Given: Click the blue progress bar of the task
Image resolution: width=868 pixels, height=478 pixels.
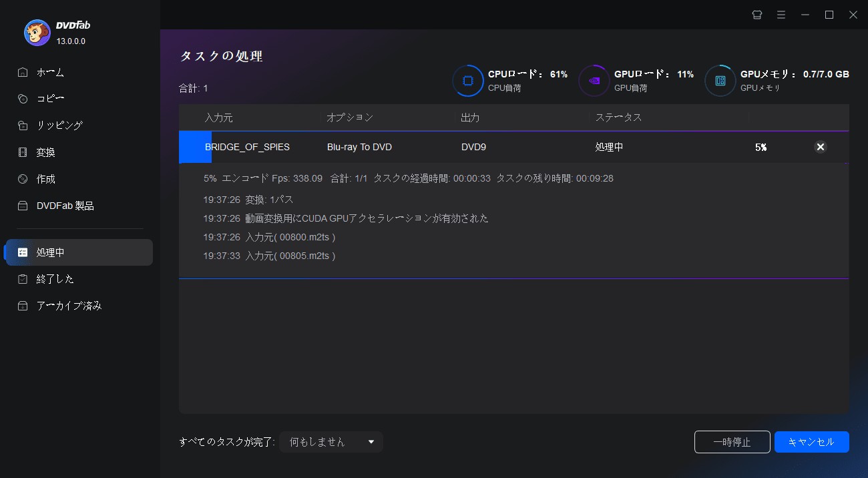Looking at the screenshot, I should [196, 147].
